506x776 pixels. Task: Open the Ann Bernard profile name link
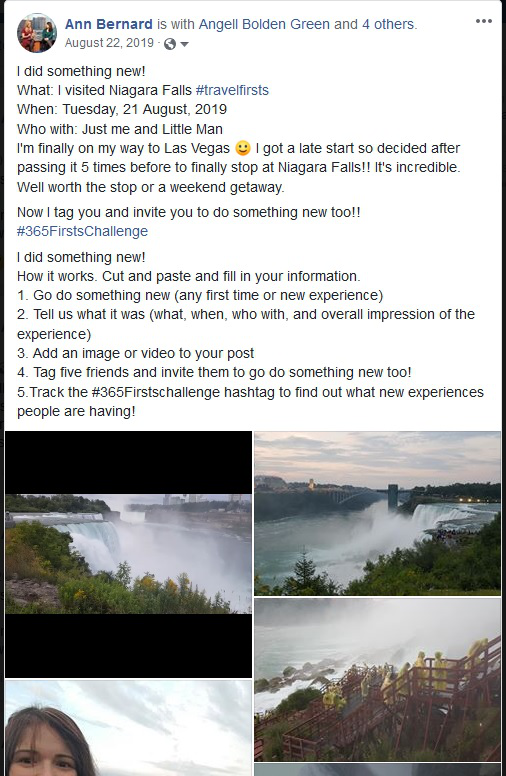click(108, 24)
